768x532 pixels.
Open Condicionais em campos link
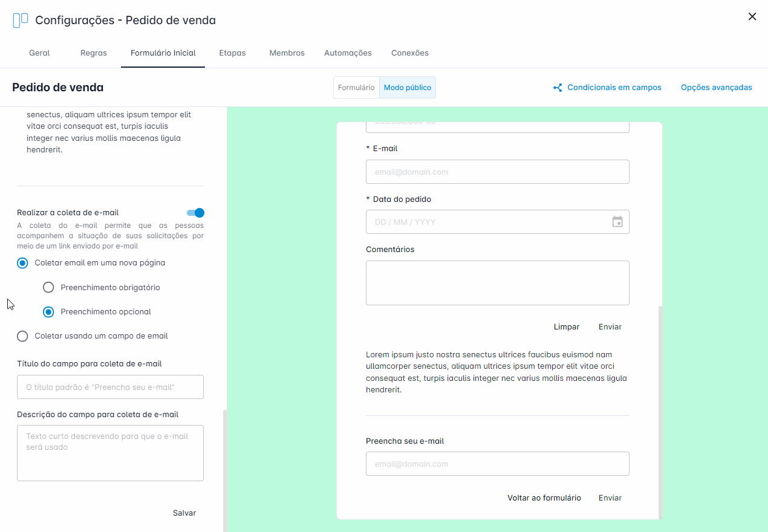click(614, 88)
